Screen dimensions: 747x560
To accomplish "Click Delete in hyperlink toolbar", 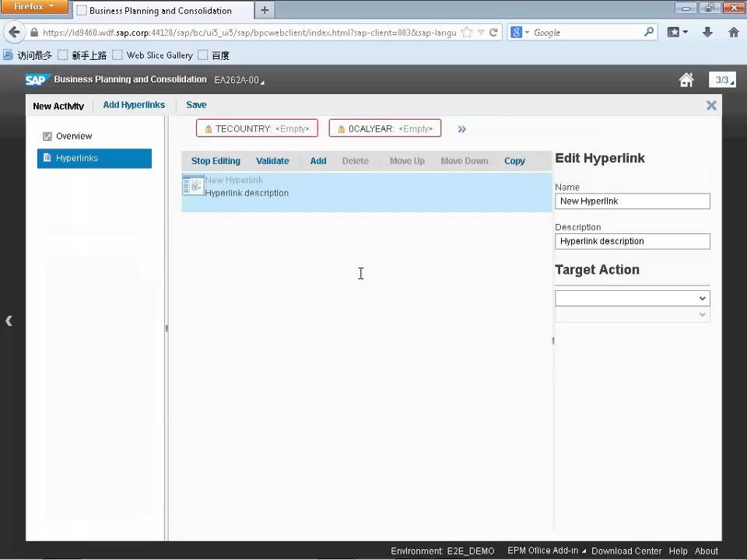I will click(356, 161).
